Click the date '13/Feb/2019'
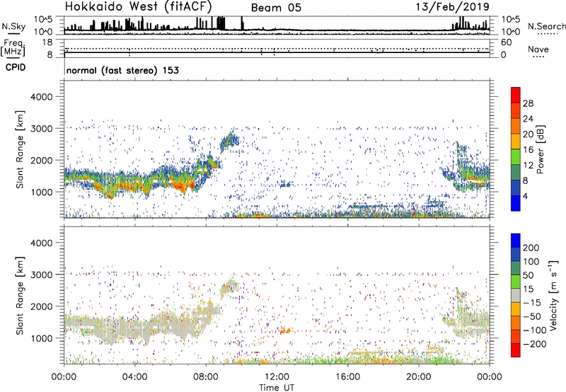 (x=453, y=6)
